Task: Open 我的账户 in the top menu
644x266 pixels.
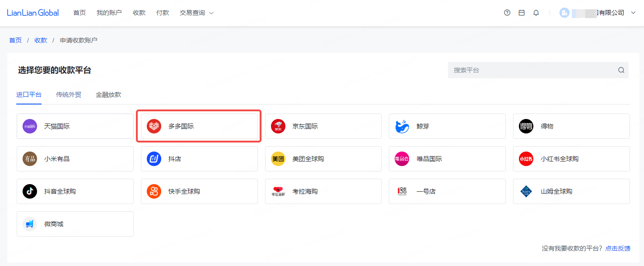Action: click(109, 13)
